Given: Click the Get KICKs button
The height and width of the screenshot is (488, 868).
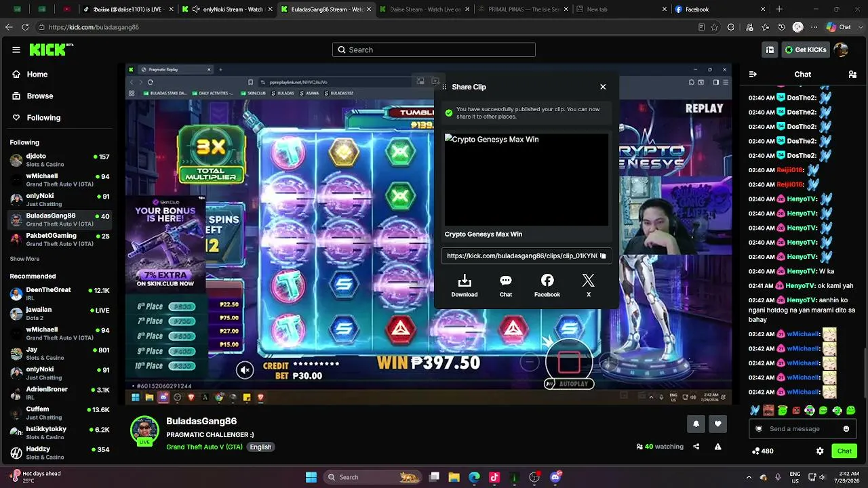Looking at the screenshot, I should coord(805,49).
